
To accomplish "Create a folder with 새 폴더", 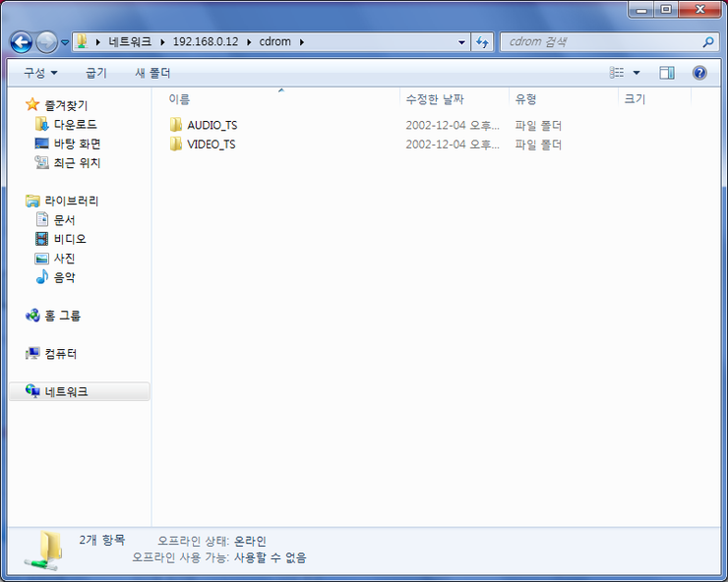I will (x=152, y=73).
